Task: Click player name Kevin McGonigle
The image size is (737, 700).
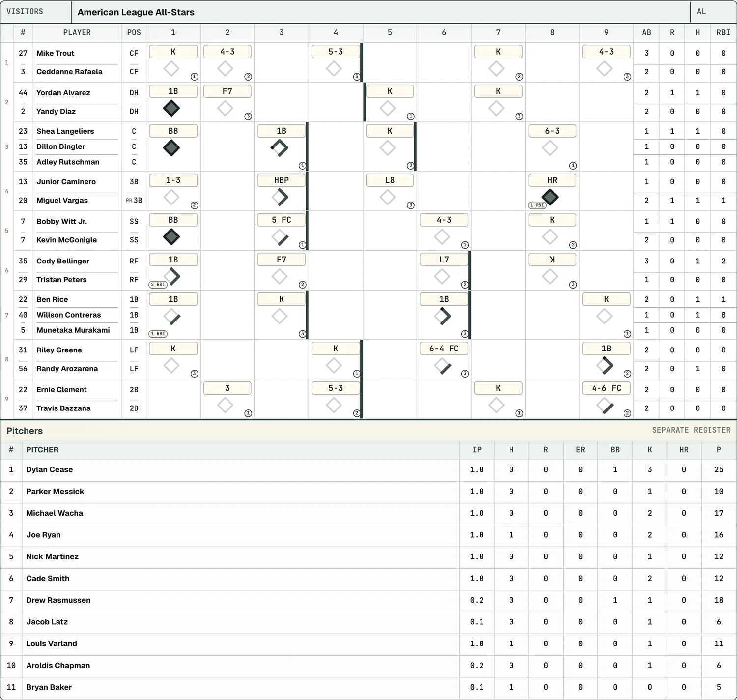Action: 66,240
